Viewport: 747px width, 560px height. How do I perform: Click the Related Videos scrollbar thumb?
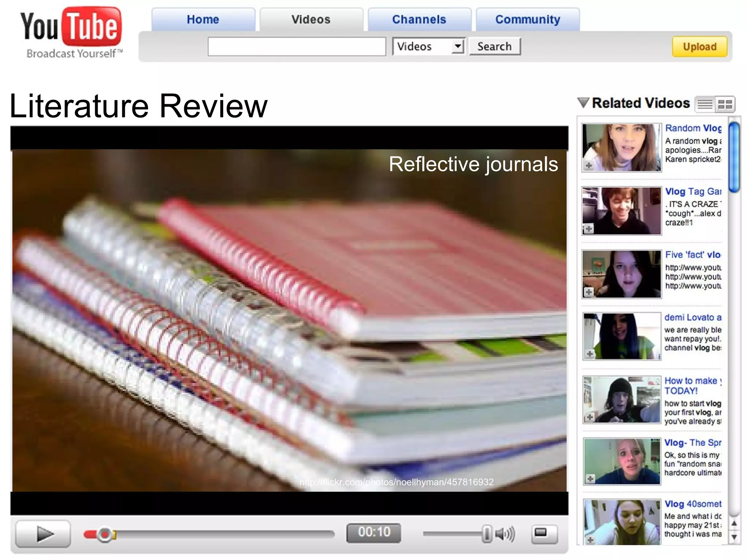pyautogui.click(x=734, y=157)
